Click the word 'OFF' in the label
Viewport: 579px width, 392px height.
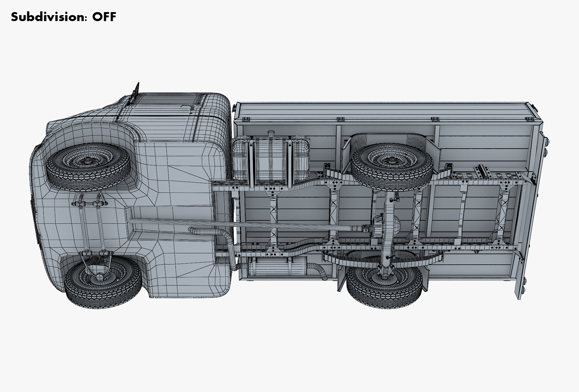coord(104,17)
